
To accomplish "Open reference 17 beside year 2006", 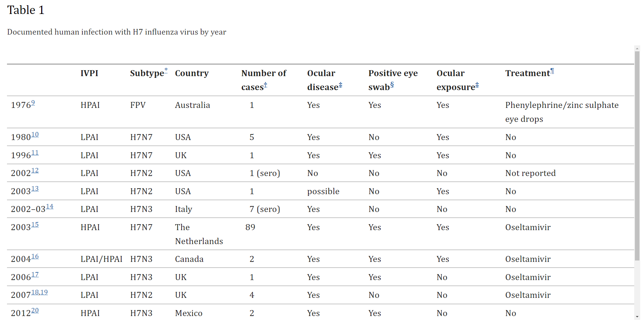I will pyautogui.click(x=35, y=275).
